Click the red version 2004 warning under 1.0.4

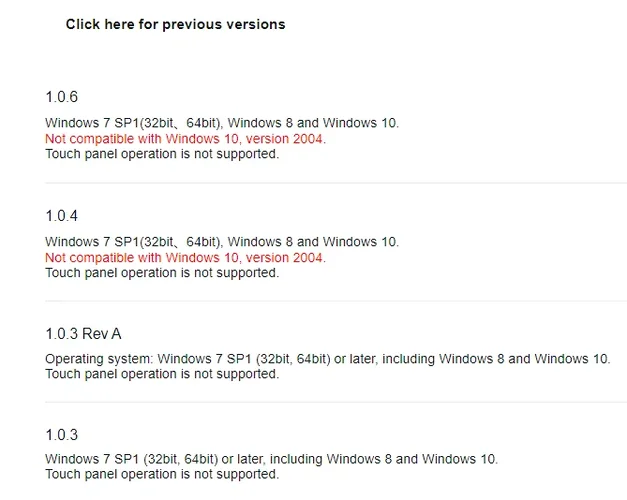(x=185, y=258)
